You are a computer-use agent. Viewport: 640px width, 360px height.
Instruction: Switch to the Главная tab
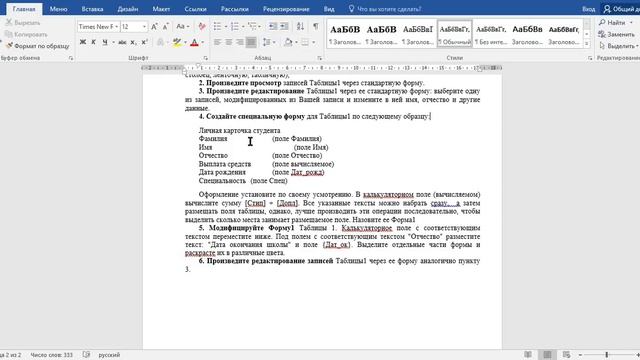click(24, 9)
